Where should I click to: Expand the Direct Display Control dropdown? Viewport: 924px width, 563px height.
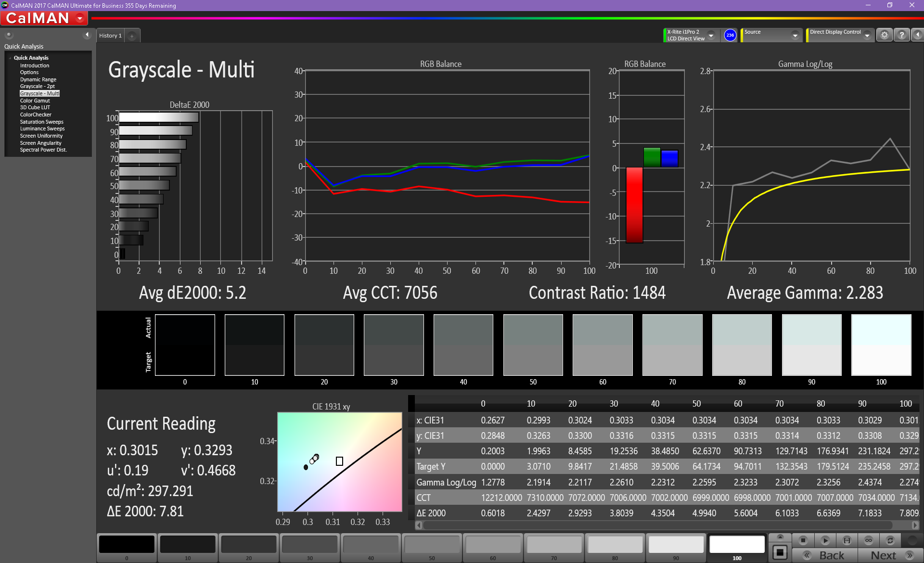click(867, 35)
